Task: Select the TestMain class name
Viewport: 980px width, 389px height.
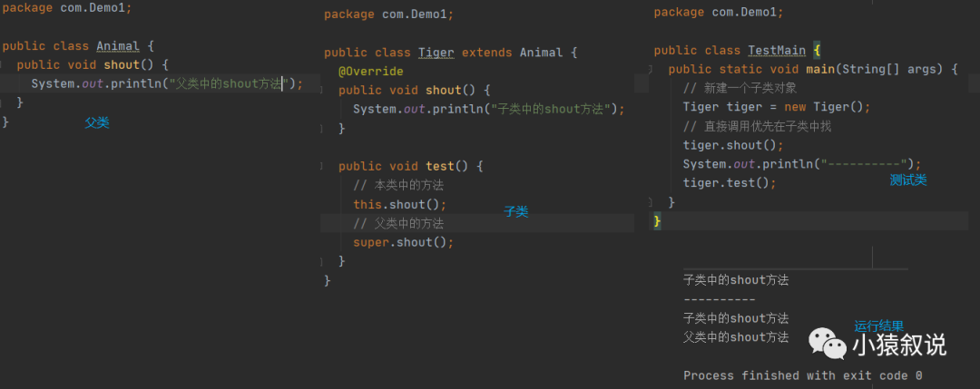Action: coord(777,51)
